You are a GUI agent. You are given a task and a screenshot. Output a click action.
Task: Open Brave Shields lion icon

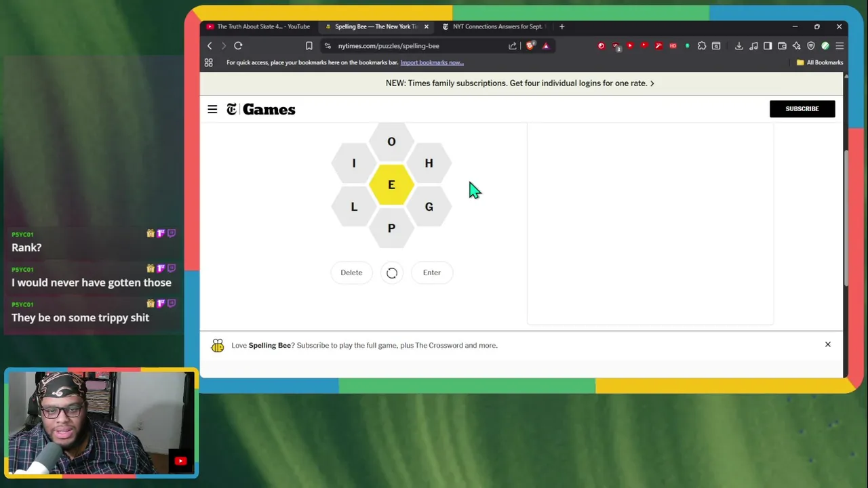[x=530, y=45]
